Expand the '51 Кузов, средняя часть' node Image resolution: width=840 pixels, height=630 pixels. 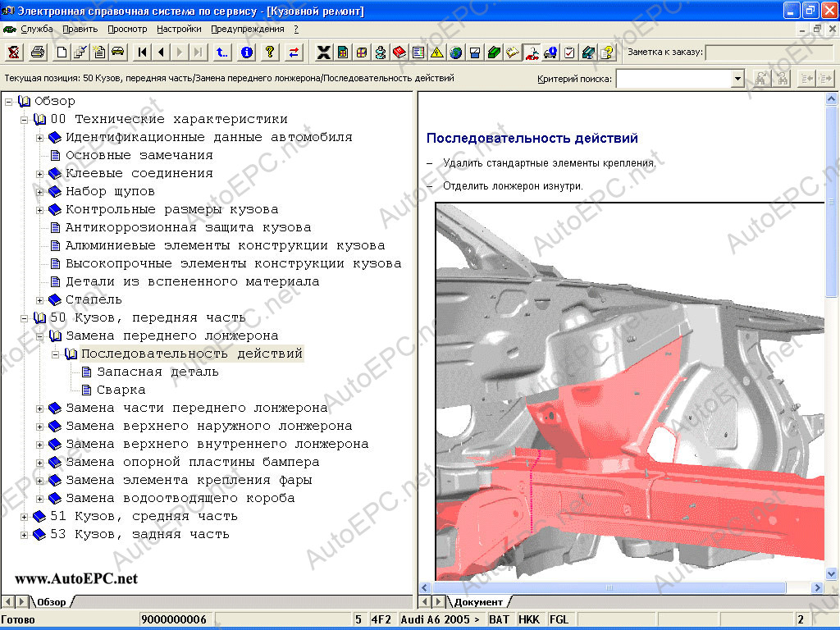pyautogui.click(x=25, y=517)
